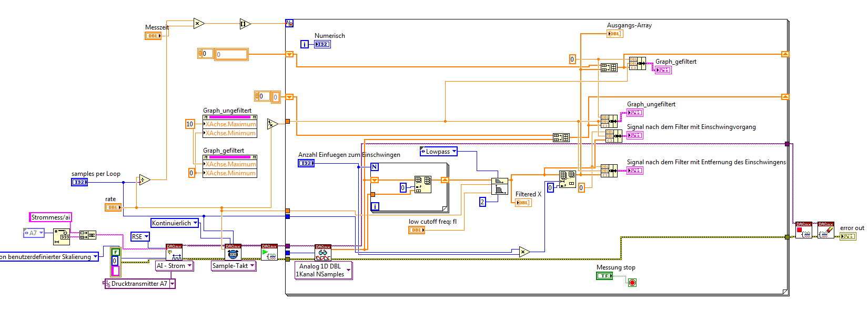
Task: Expand the Sample-Takt polymorphic selector
Action: point(234,266)
